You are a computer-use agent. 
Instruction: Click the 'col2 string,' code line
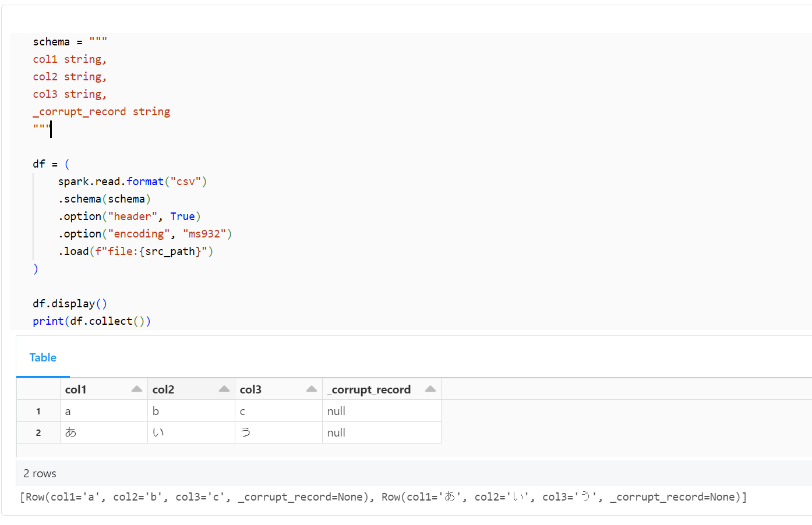[69, 77]
